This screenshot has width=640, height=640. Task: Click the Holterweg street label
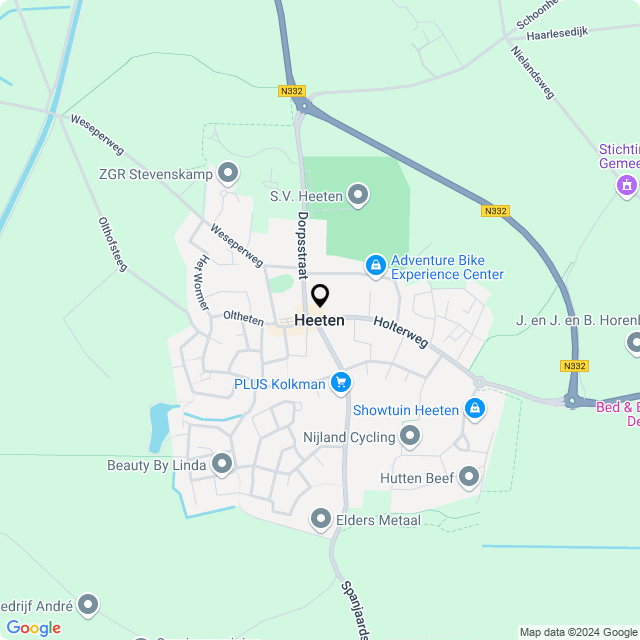[401, 332]
